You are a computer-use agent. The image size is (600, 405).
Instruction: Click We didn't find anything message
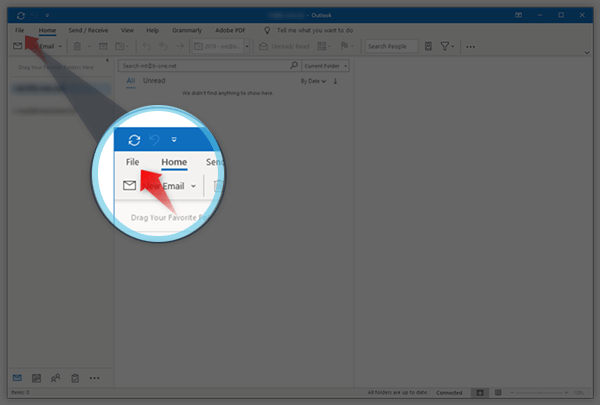click(228, 93)
